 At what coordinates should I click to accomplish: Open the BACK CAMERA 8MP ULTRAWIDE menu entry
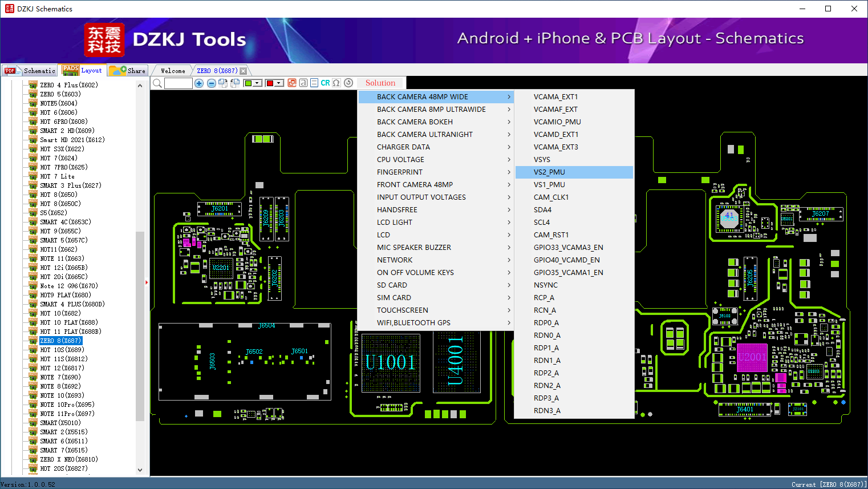(436, 110)
